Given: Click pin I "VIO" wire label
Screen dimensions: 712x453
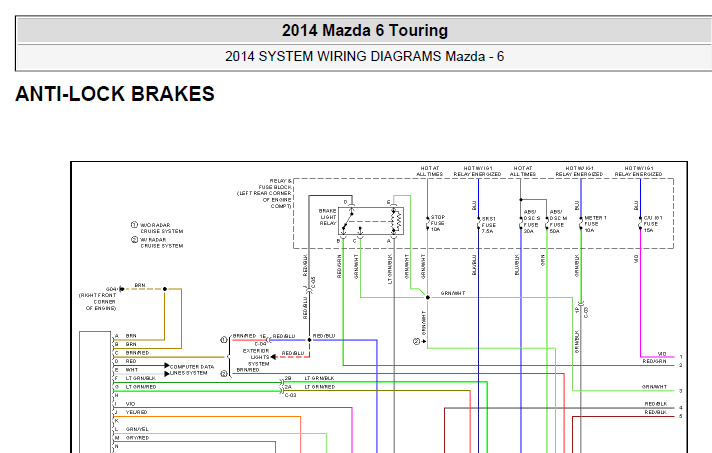Looking at the screenshot, I should 130,404.
